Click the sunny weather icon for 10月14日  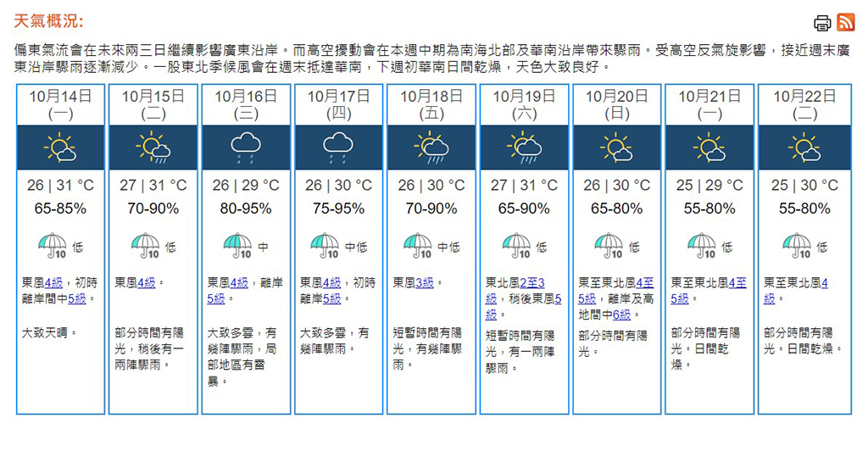click(x=60, y=148)
